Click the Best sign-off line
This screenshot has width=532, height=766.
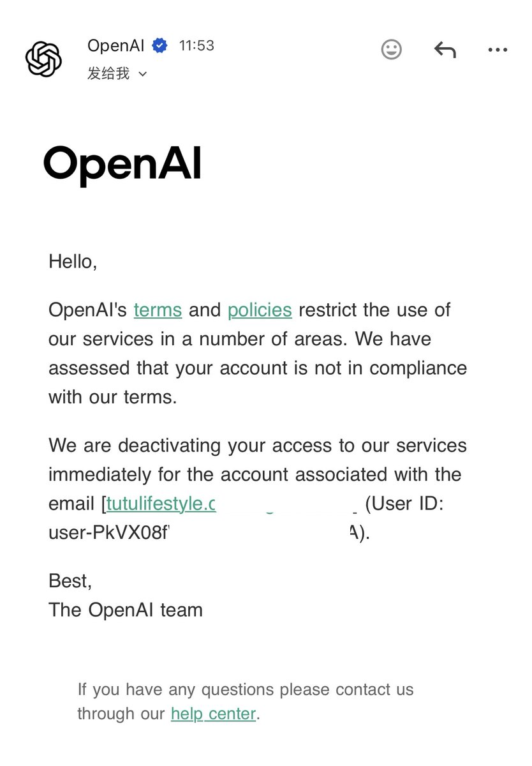[70, 581]
